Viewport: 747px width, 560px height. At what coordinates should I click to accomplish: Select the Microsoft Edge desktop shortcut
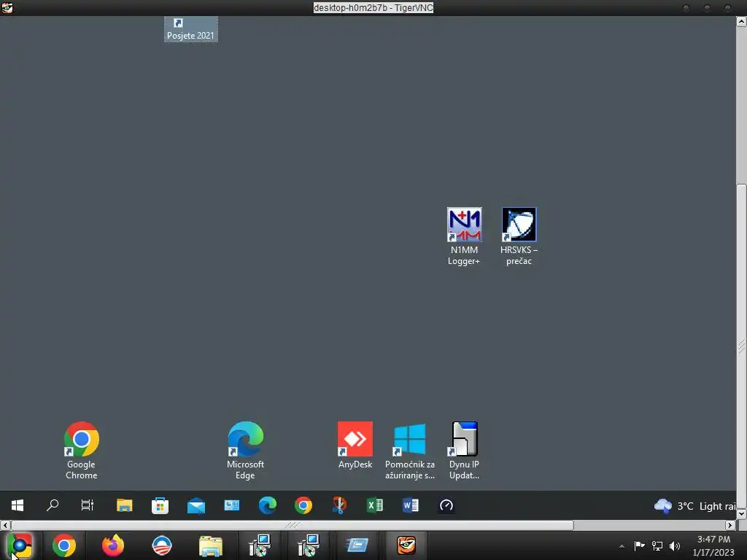coord(245,451)
